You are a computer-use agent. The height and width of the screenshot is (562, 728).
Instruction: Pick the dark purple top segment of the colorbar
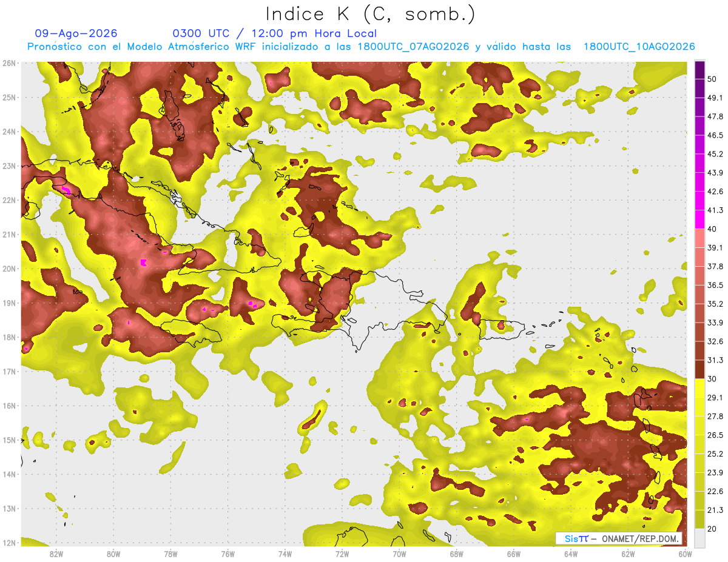tap(699, 72)
